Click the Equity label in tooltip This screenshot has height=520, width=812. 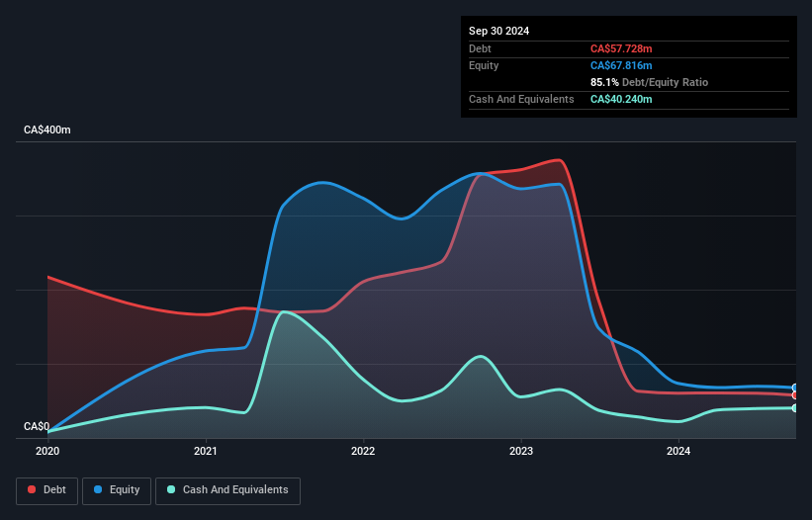click(x=484, y=65)
